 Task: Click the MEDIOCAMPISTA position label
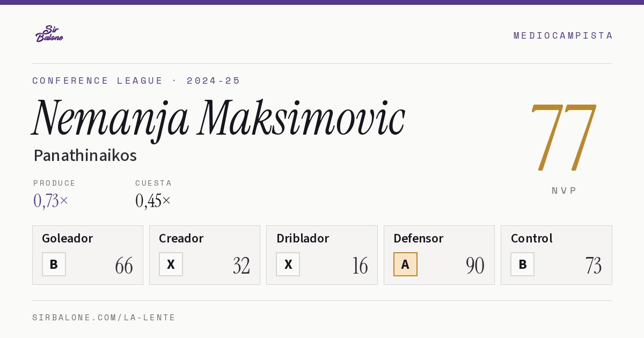[563, 35]
